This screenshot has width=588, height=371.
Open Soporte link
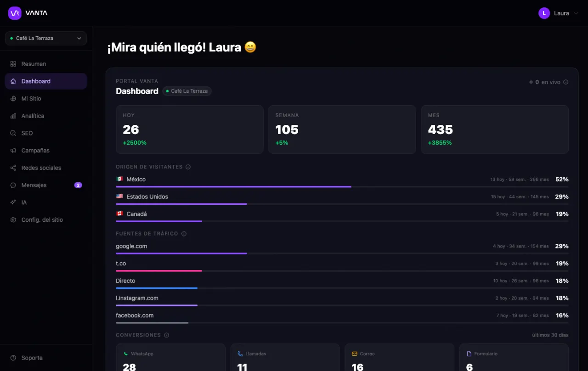click(46, 358)
